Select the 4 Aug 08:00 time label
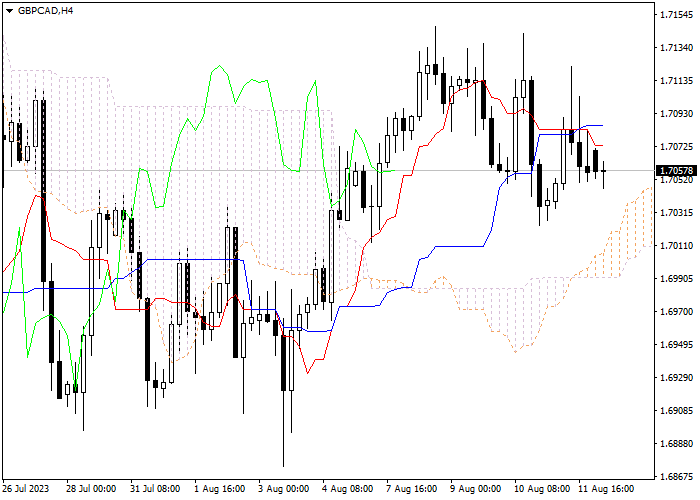This screenshot has height=500, width=700. coord(348,489)
